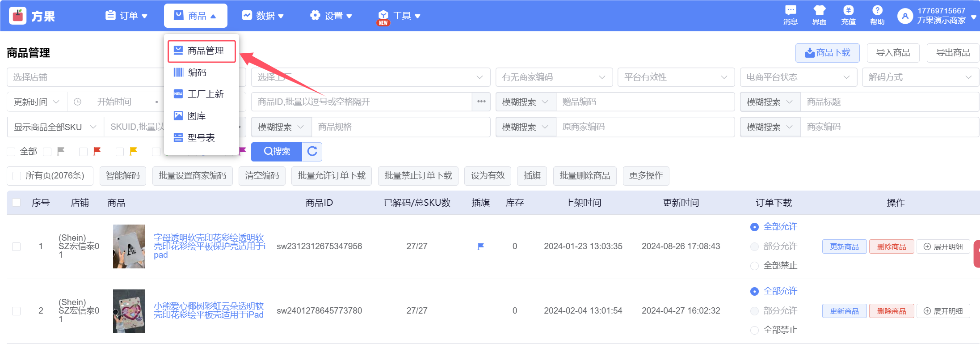Screen dimensions: 980x344
Task: Tick the checkbox for row 2
Action: pyautogui.click(x=17, y=311)
